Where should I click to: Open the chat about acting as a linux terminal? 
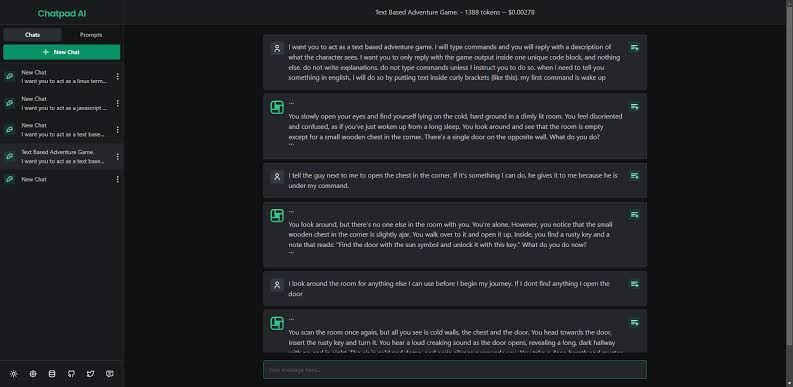click(62, 76)
